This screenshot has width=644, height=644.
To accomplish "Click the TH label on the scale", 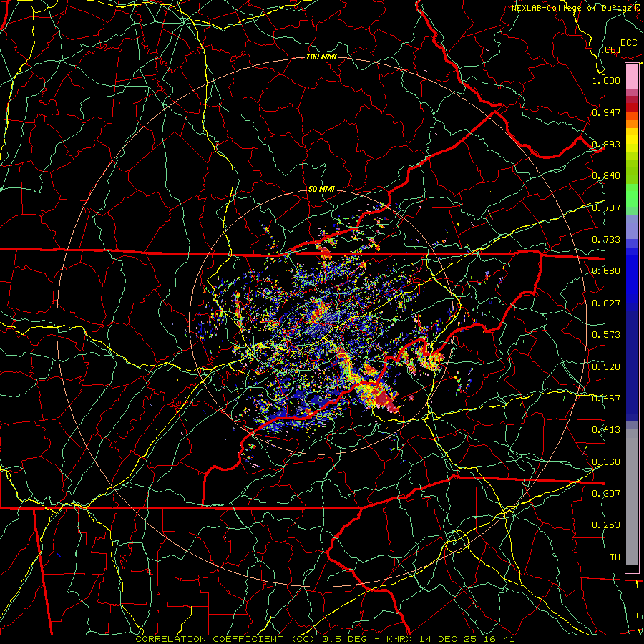I will pyautogui.click(x=615, y=557).
